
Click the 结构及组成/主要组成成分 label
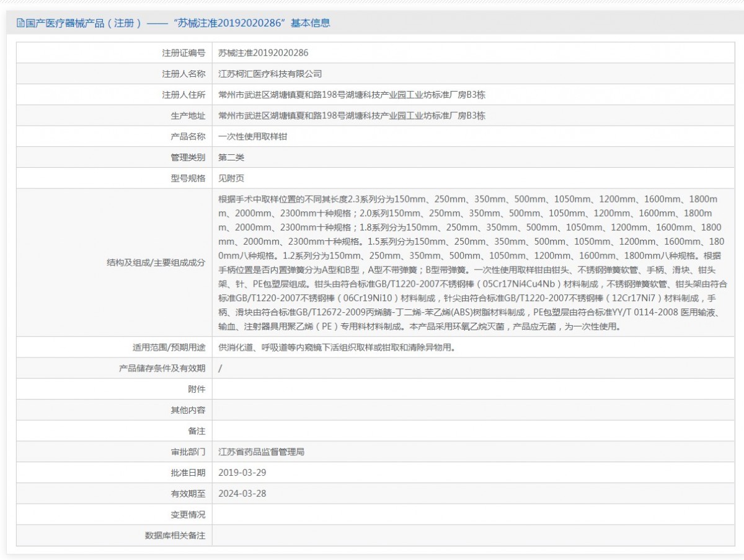point(156,263)
